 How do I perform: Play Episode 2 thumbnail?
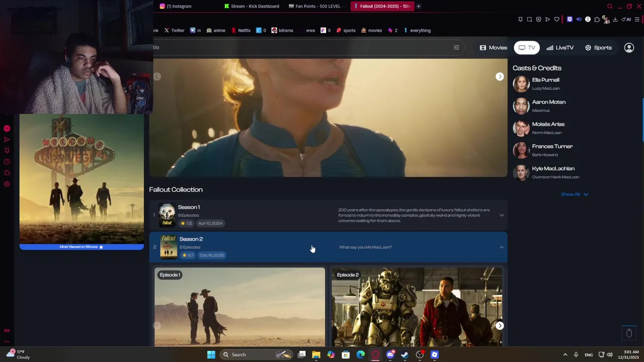(417, 307)
